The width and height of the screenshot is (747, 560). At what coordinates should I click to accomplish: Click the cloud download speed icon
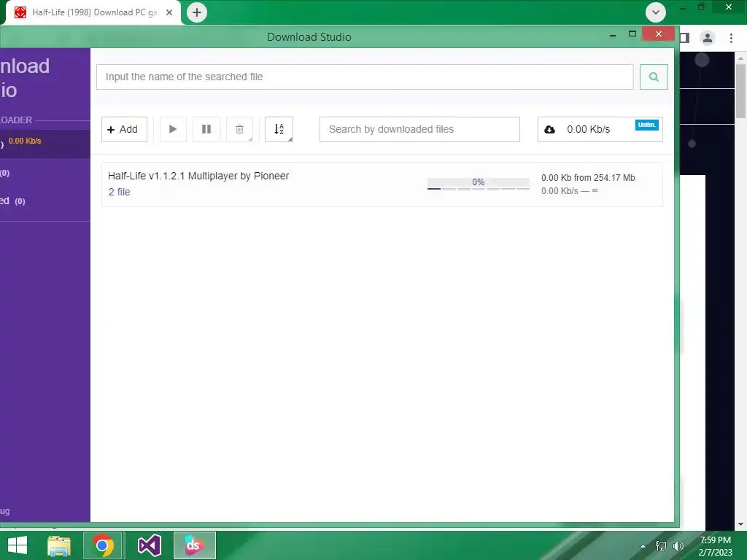click(550, 130)
